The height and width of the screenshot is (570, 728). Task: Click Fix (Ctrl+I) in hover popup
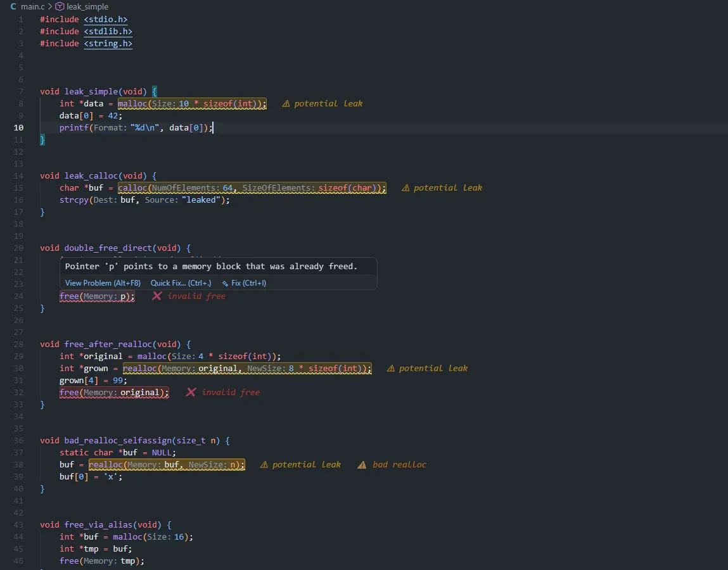tap(249, 283)
